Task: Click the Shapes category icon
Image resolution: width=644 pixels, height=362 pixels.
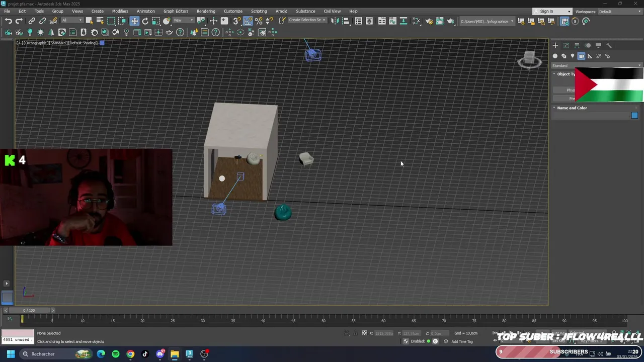Action: tap(564, 56)
